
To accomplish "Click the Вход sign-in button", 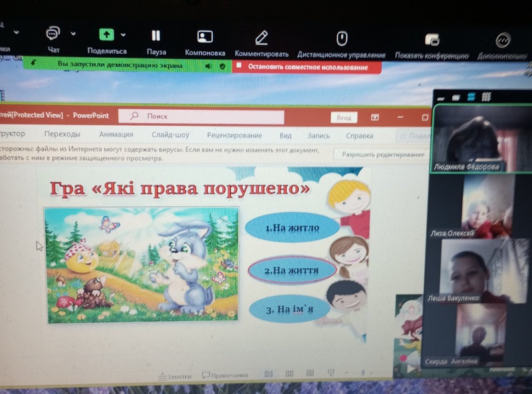I will click(343, 117).
